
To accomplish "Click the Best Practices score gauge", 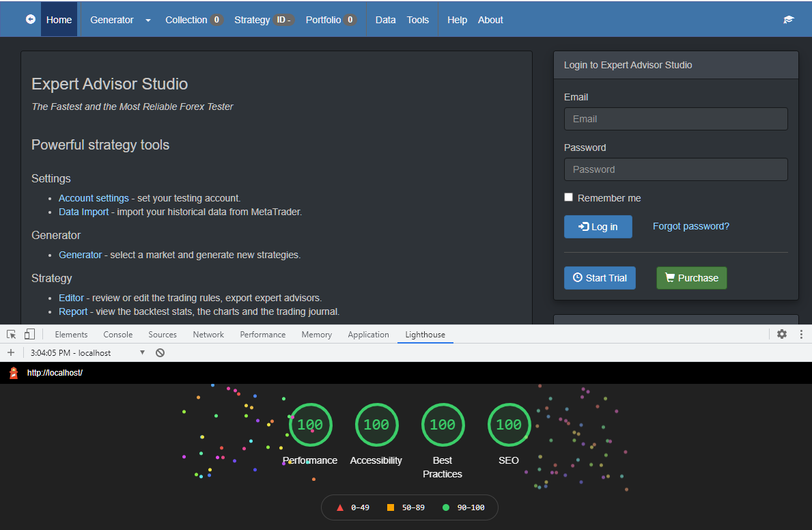I will [443, 425].
